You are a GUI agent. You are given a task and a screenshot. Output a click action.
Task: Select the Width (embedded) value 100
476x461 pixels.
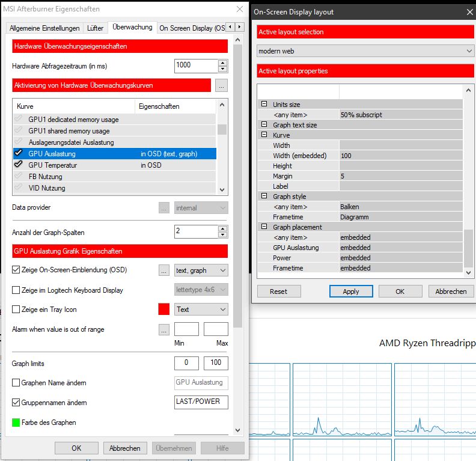coord(401,156)
